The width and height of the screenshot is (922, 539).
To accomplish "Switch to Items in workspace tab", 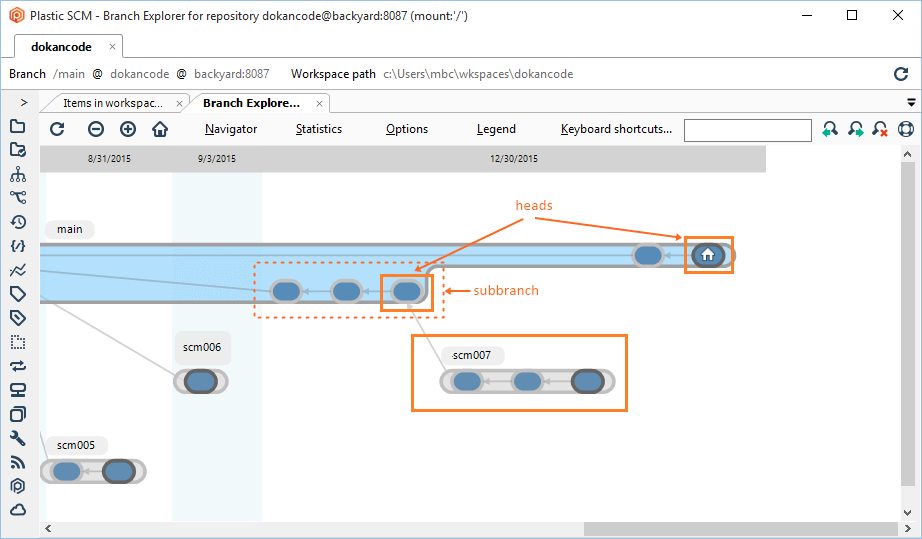I will 112,103.
